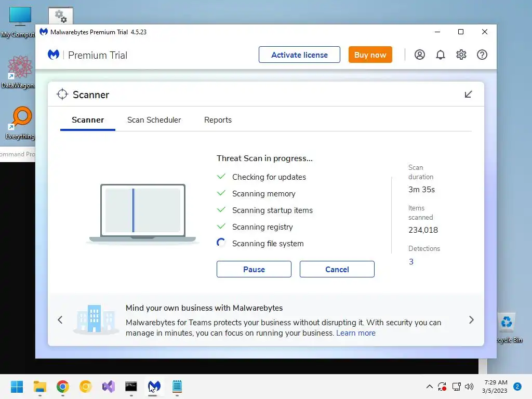Switch to the Scan Scheduler tab
This screenshot has height=399, width=532.
154,120
